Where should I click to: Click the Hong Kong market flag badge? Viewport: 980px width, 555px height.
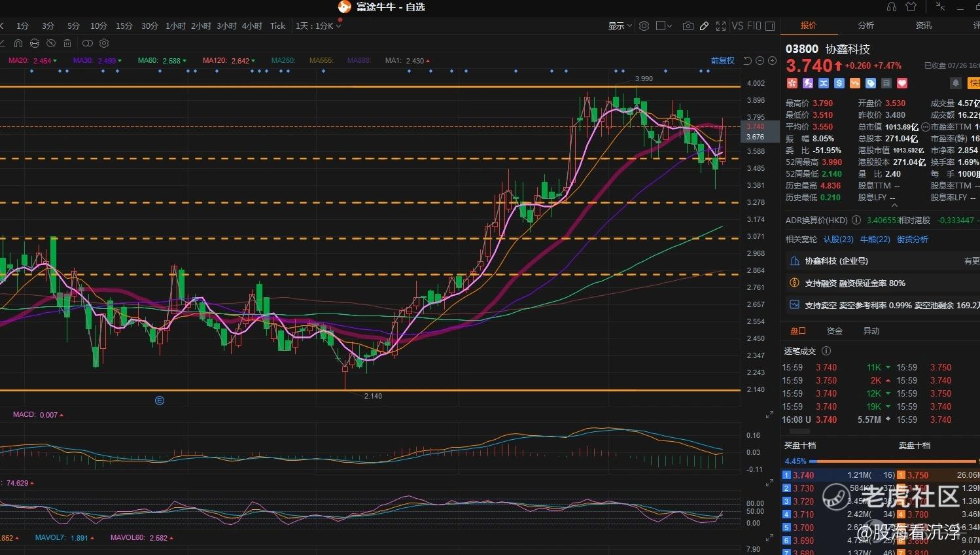(x=792, y=83)
